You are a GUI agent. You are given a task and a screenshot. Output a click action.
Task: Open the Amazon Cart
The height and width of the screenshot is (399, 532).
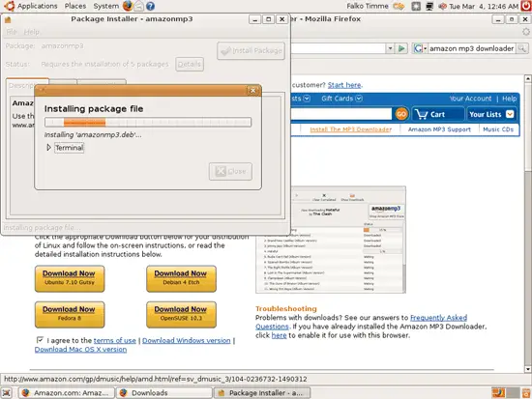coord(437,114)
